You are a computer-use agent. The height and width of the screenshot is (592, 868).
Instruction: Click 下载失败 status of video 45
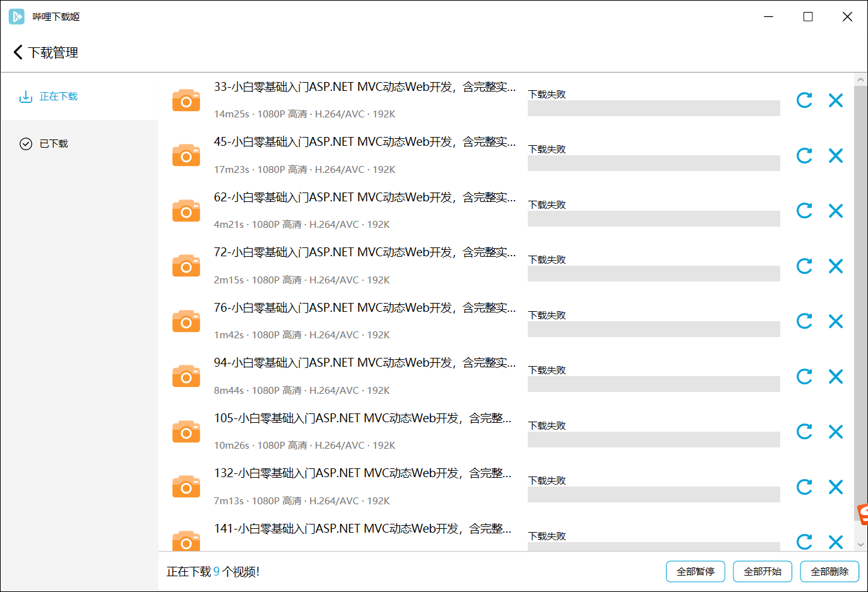point(547,150)
